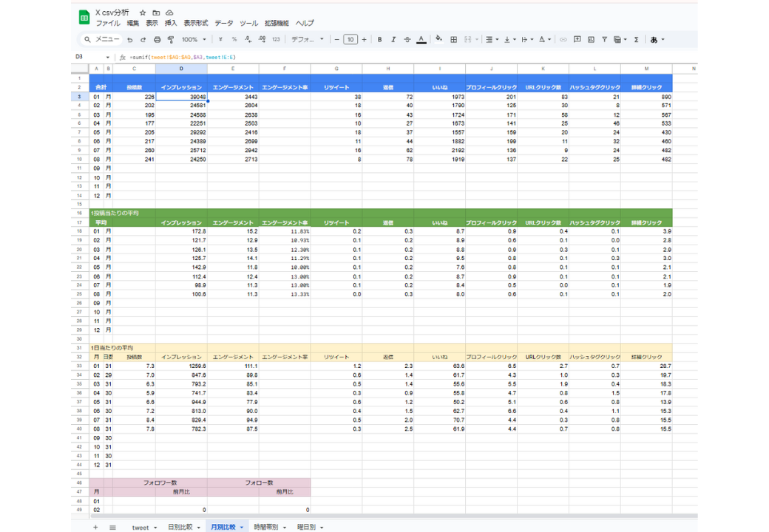Open the データ menu
Image resolution: width=769 pixels, height=532 pixels.
(x=223, y=23)
